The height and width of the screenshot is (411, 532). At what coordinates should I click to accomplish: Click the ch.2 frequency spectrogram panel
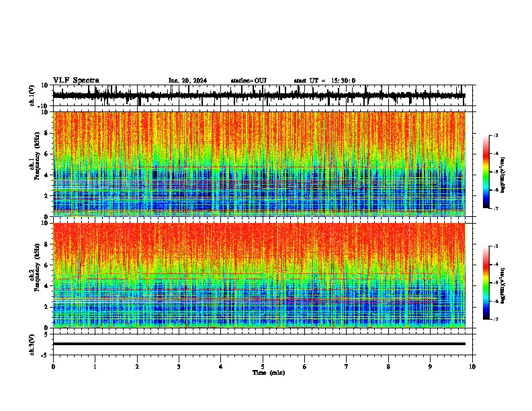tap(259, 275)
